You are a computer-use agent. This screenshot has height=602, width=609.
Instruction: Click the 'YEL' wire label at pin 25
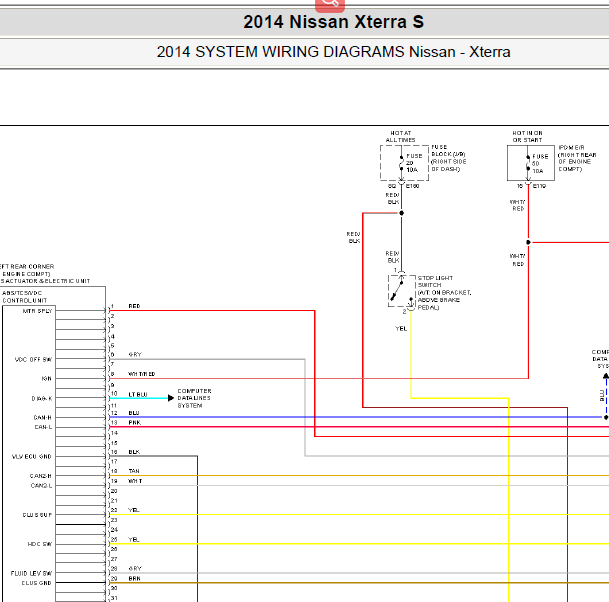134,539
